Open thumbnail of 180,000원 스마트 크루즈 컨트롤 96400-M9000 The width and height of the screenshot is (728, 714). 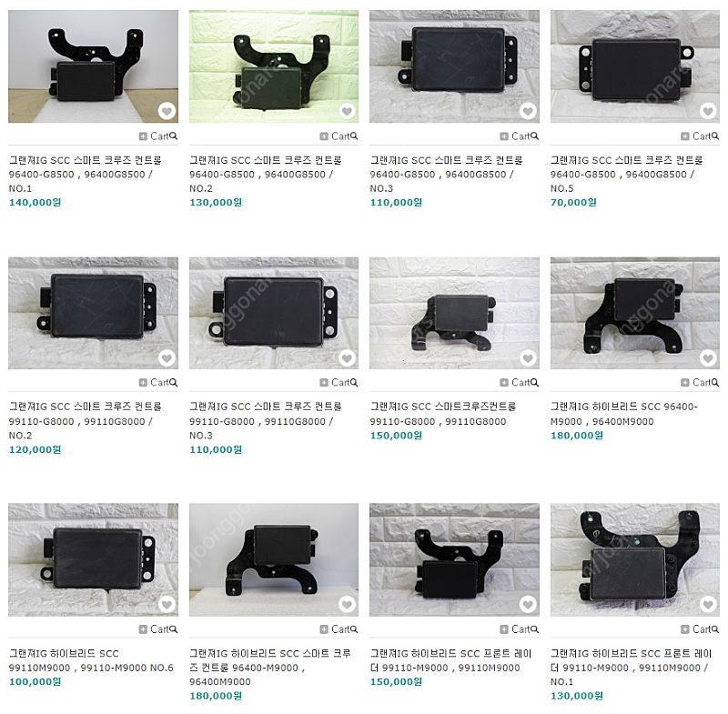pyautogui.click(x=274, y=559)
